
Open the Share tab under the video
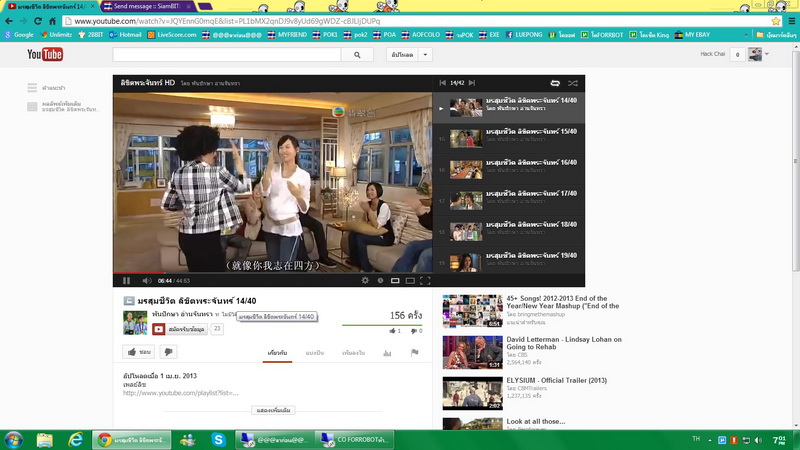(x=315, y=353)
